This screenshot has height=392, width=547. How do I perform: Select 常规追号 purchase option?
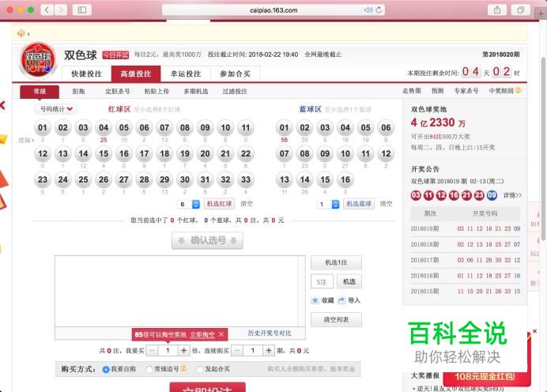(x=149, y=369)
